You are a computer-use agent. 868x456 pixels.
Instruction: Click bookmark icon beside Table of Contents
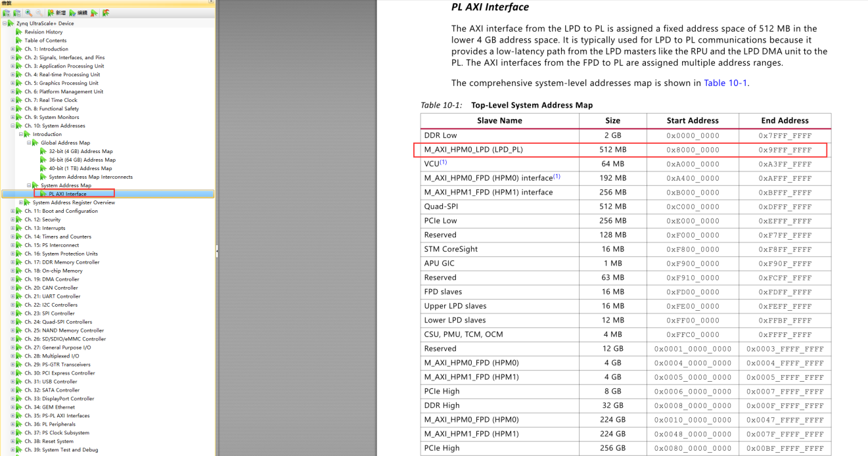click(x=19, y=40)
